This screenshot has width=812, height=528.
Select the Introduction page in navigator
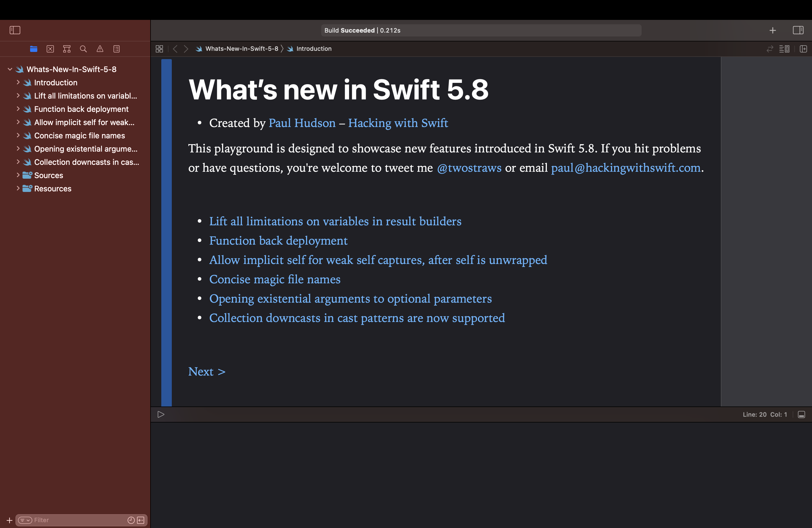(56, 82)
